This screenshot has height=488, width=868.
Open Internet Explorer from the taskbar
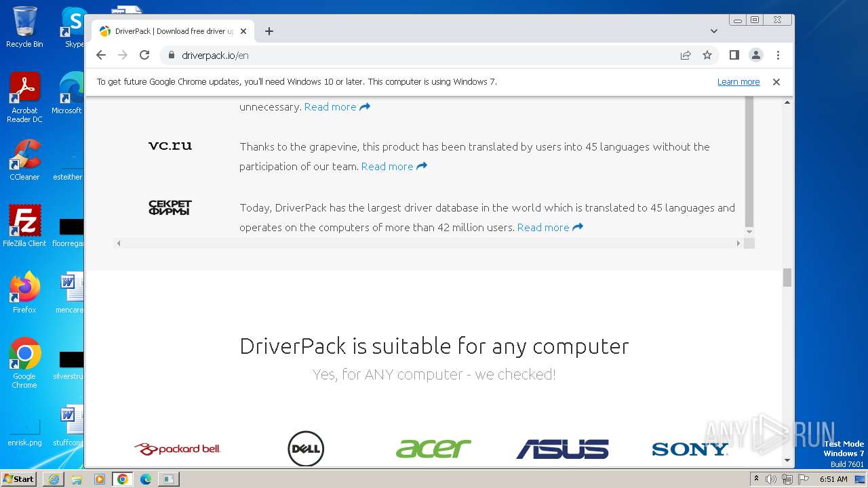coord(54,479)
